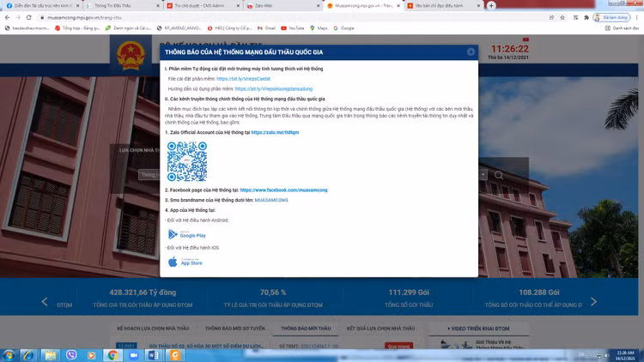Viewport: 644px width, 362px height.
Task: Select the Kế hoạch lựa chọn nhà thầu tab
Action: (153, 329)
